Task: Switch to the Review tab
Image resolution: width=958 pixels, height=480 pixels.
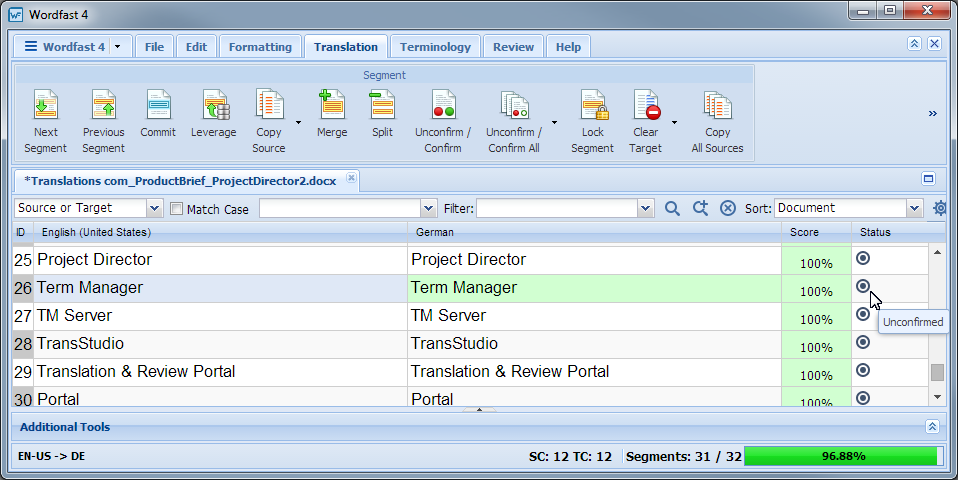Action: point(513,47)
